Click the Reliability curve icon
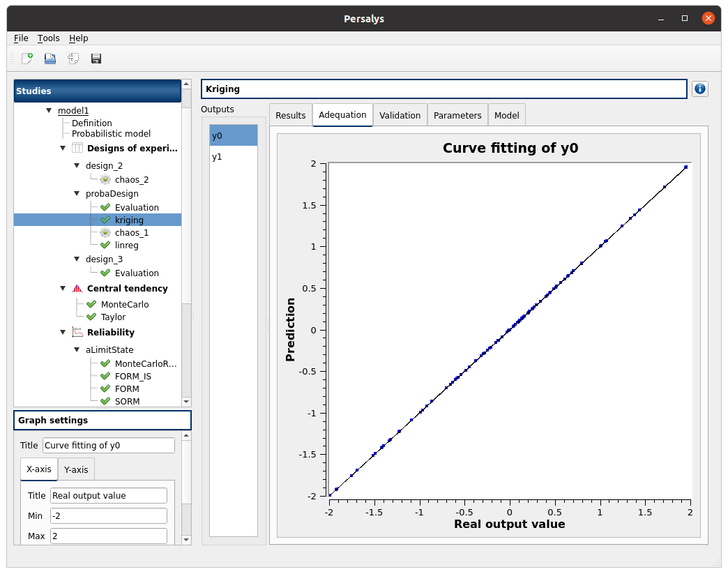Viewport: 728px width, 574px height. click(x=77, y=333)
